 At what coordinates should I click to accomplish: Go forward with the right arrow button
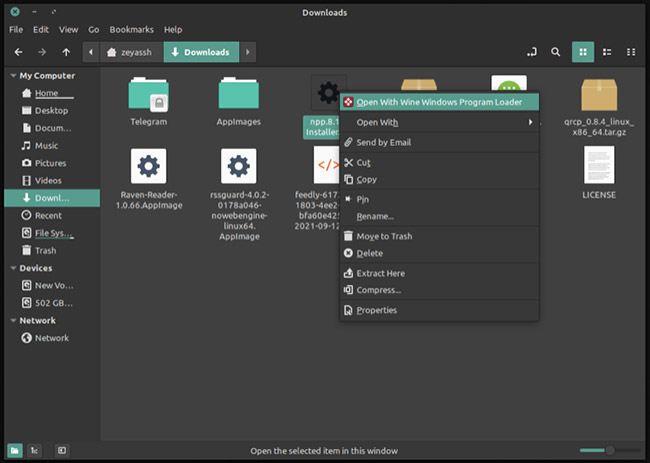[42, 52]
